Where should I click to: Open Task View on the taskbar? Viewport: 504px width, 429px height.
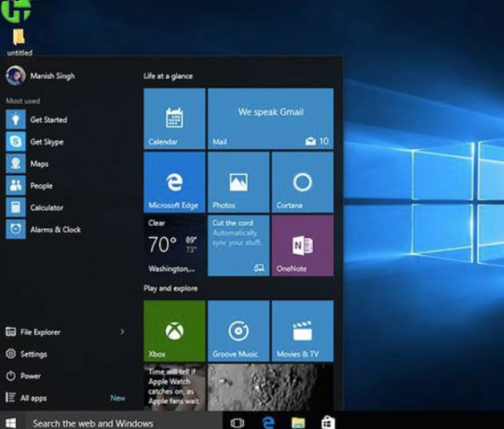237,422
